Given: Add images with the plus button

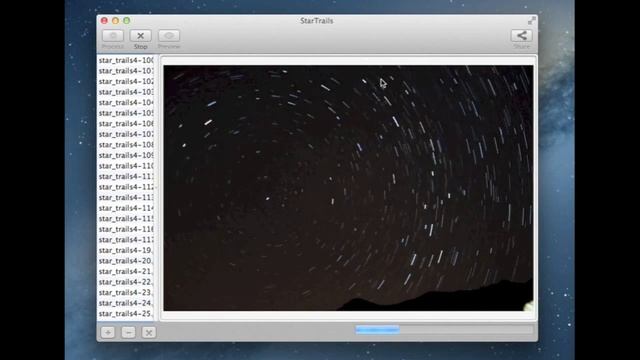Looking at the screenshot, I should pyautogui.click(x=108, y=332).
